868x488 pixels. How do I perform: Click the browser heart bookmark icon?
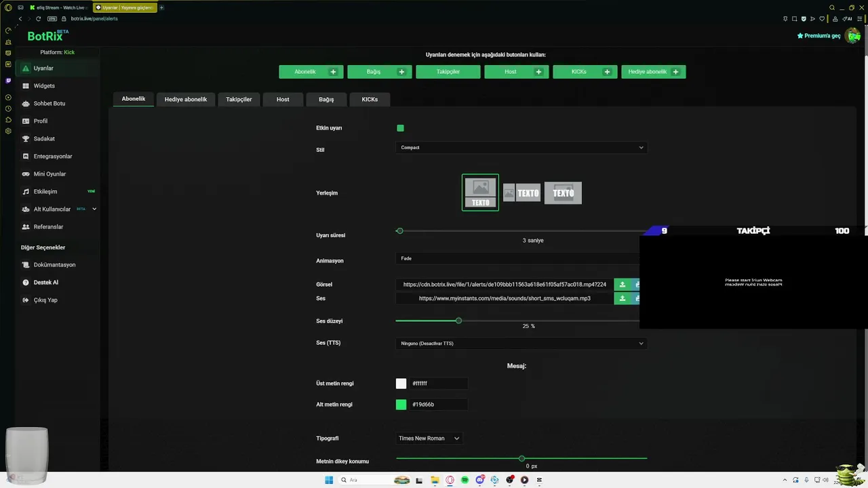pos(822,18)
